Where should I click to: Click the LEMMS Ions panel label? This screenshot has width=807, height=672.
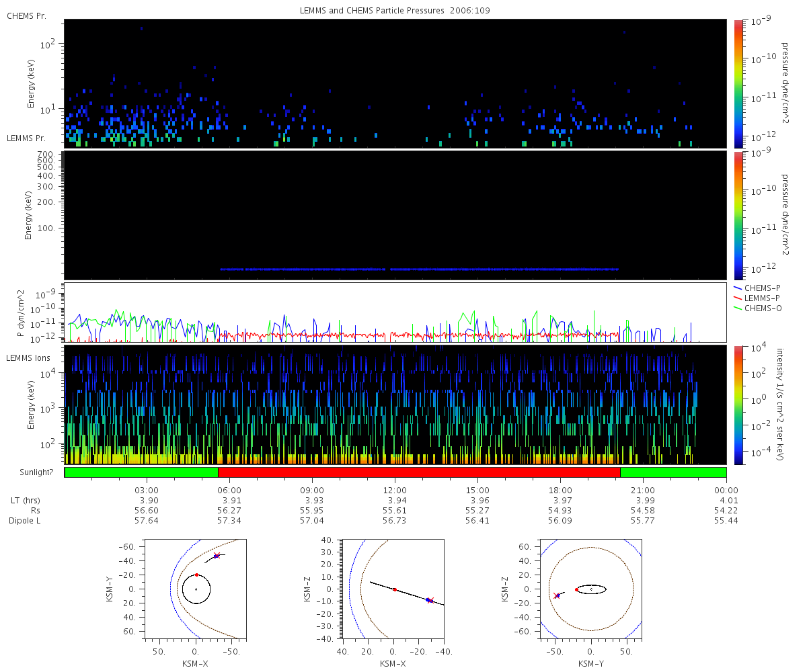pyautogui.click(x=28, y=359)
